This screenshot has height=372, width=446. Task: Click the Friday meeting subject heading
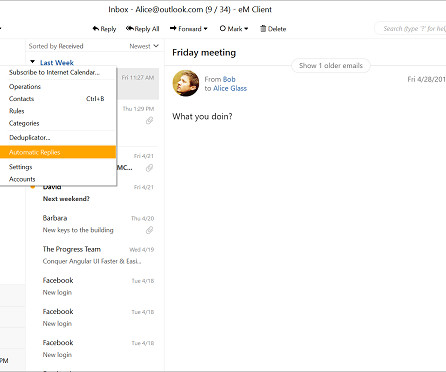(x=204, y=53)
